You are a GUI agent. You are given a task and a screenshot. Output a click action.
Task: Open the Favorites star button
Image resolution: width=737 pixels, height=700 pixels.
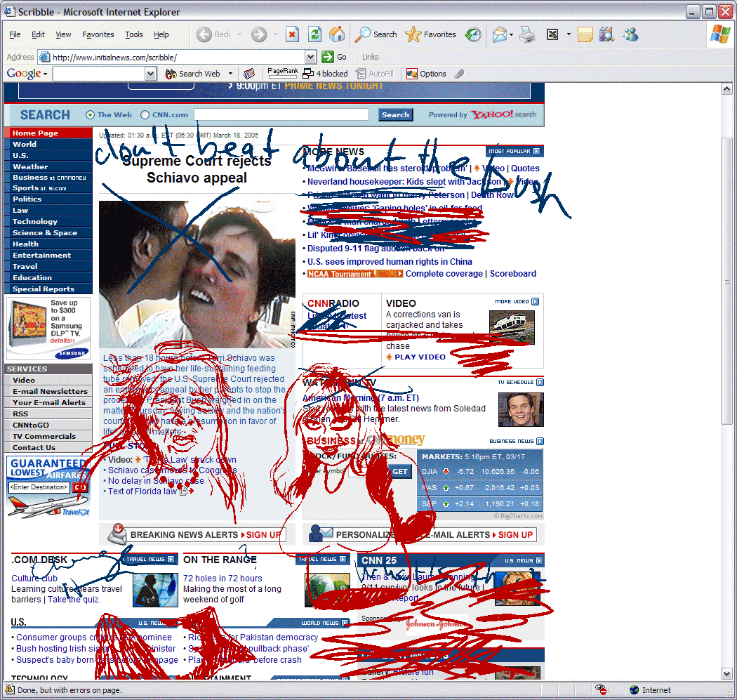tap(431, 34)
